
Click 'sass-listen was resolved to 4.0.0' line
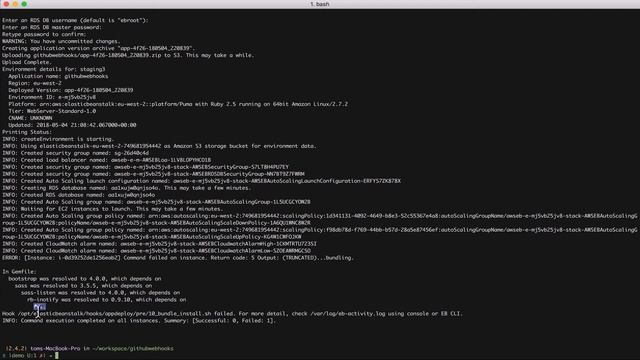[100, 292]
